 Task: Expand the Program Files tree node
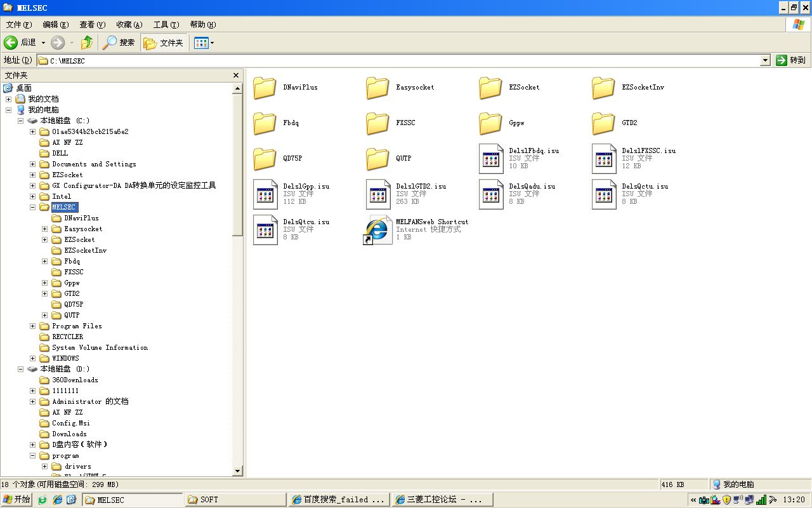tap(33, 326)
